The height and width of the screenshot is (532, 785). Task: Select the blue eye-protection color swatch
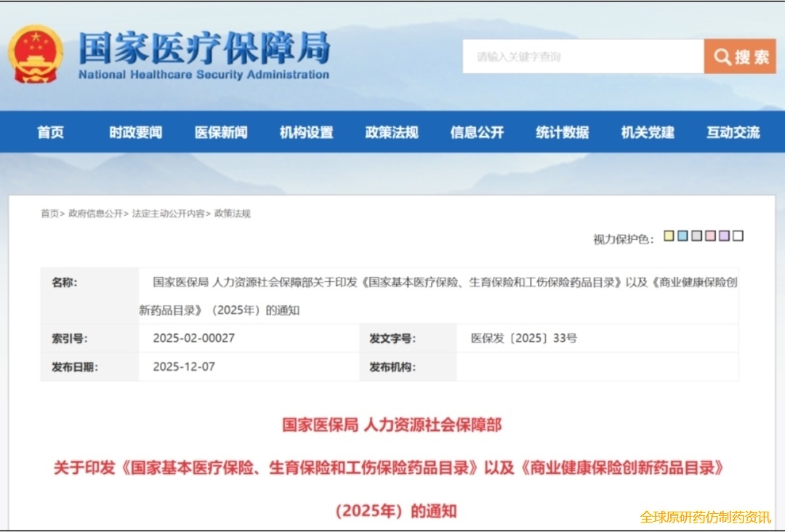pos(683,236)
